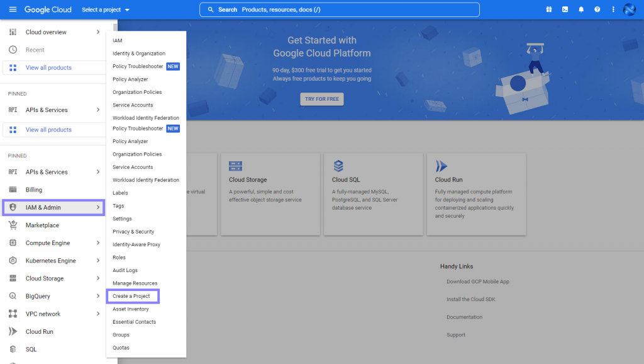
Task: Click the Recent clock icon
Action: (x=13, y=50)
